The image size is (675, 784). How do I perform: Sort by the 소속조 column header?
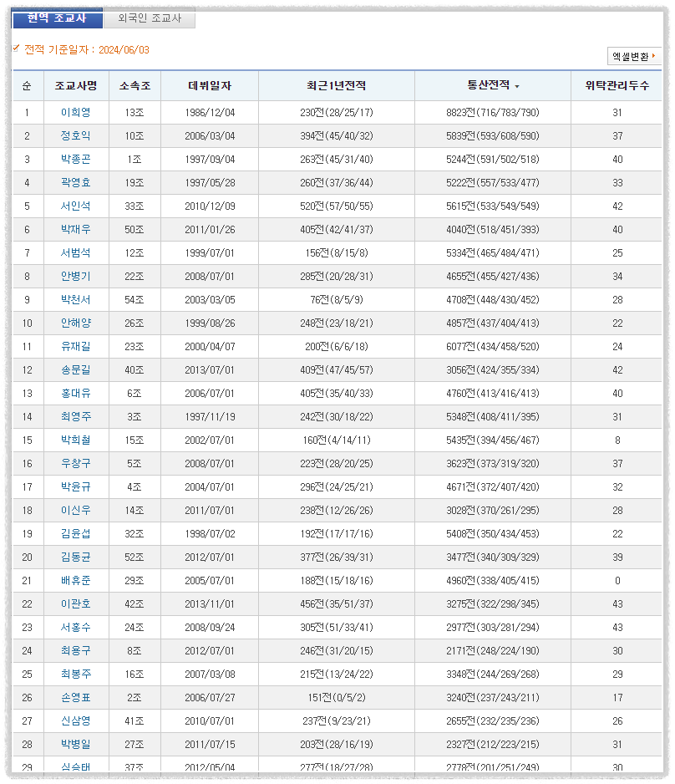point(134,85)
